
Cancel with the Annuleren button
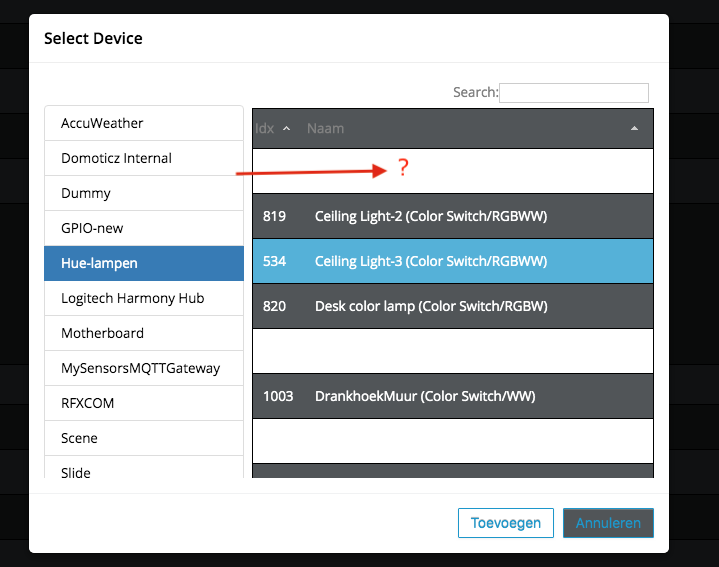pyautogui.click(x=608, y=523)
